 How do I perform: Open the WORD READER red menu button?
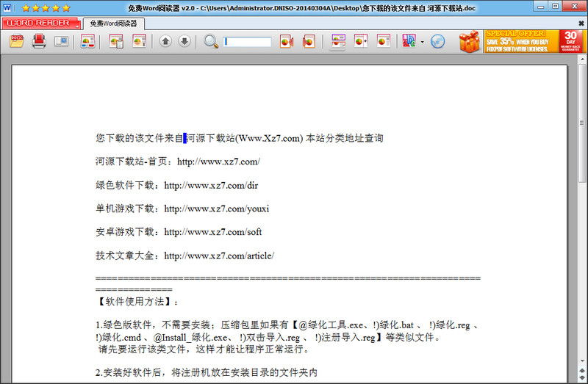click(41, 23)
